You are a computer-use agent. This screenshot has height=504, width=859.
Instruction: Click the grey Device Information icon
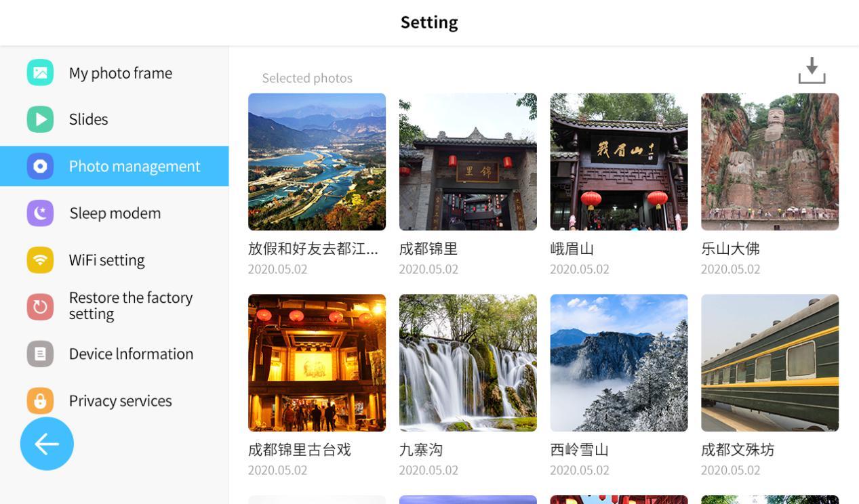pyautogui.click(x=40, y=354)
